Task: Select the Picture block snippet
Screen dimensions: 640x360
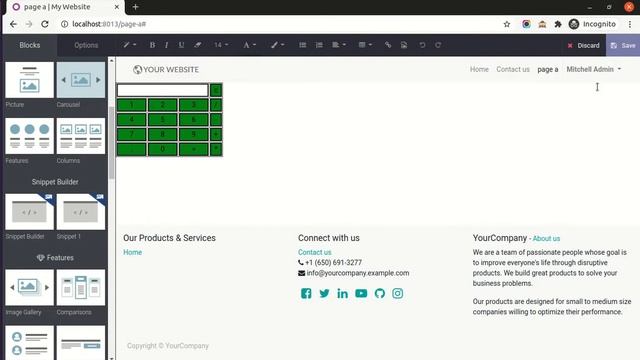Action: click(29, 80)
